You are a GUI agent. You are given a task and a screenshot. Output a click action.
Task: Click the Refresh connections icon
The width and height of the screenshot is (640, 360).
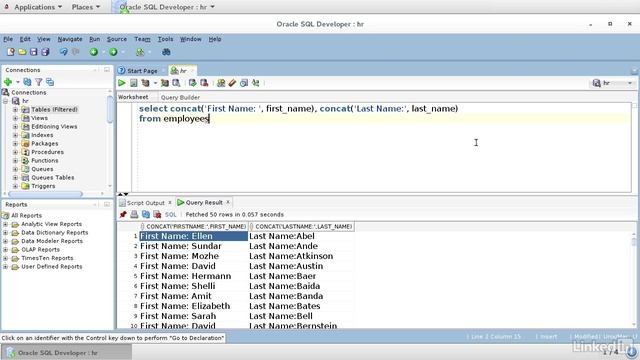(x=27, y=82)
